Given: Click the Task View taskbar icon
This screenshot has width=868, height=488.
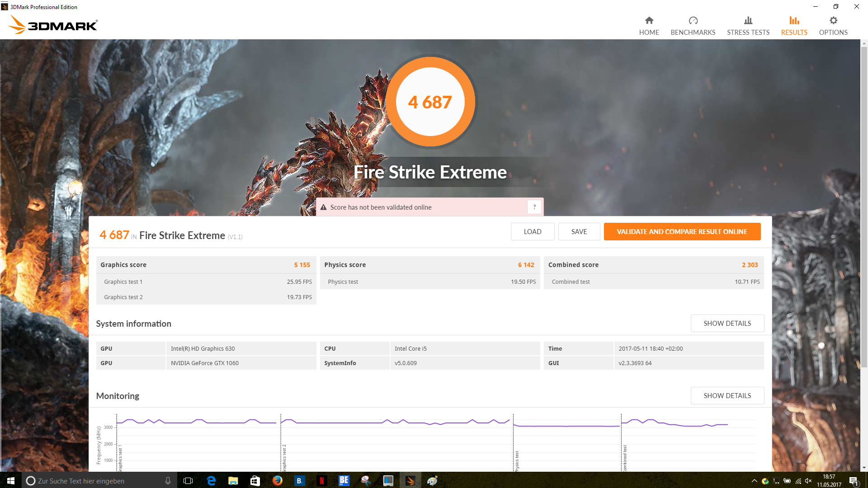Looking at the screenshot, I should 188,481.
